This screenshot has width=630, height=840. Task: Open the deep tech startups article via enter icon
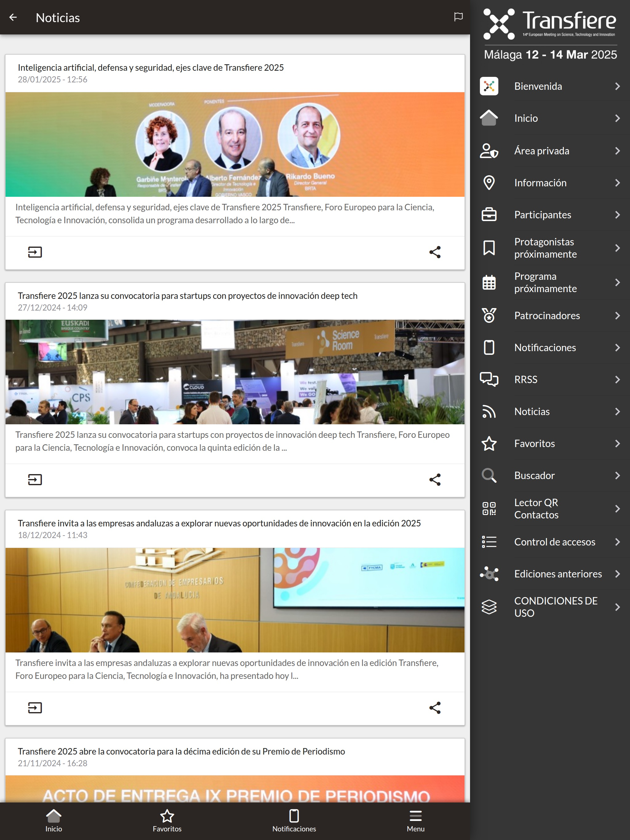[35, 480]
